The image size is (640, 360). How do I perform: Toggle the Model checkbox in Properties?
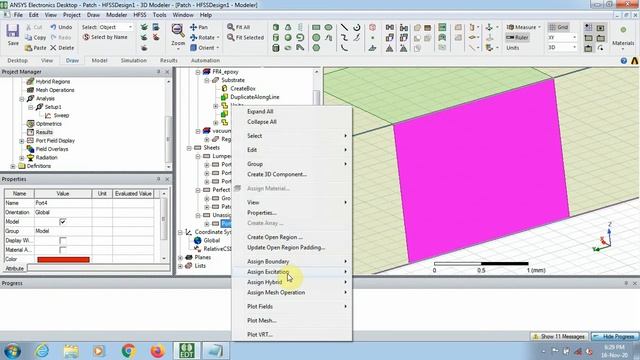(x=62, y=222)
